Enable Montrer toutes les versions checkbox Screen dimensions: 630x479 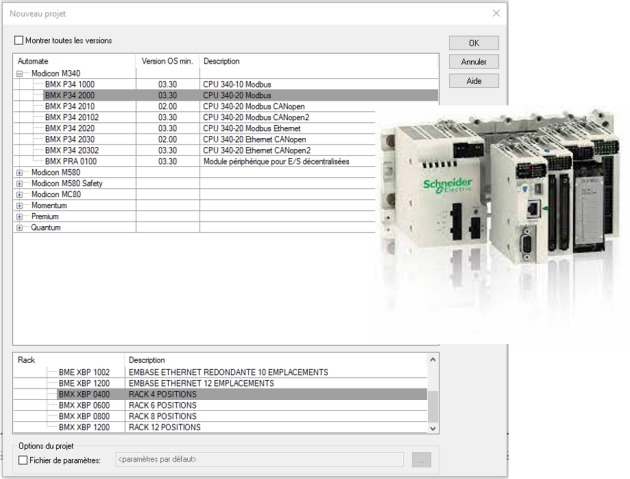(x=19, y=41)
